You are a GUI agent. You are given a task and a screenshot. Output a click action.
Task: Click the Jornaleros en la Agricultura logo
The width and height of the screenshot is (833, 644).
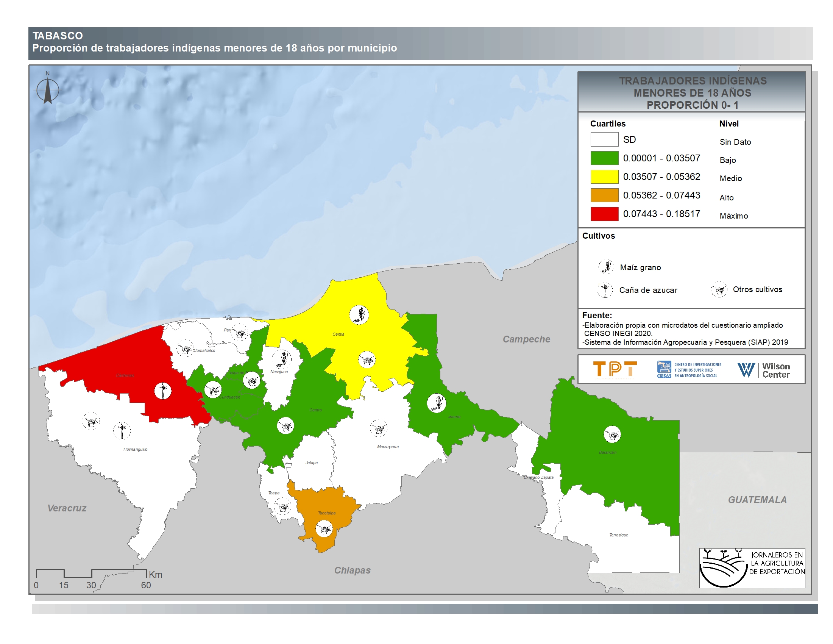tap(752, 568)
